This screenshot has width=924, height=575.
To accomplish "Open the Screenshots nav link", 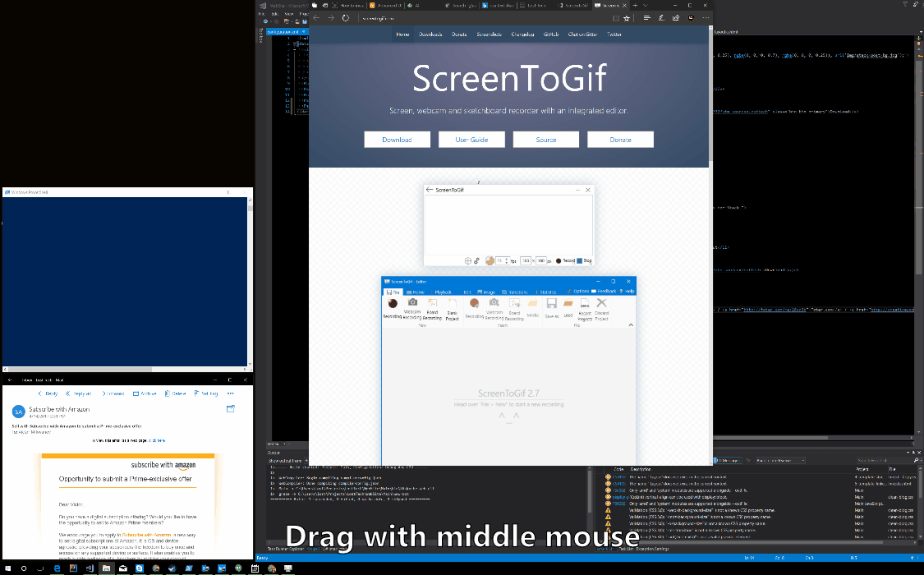I will click(x=490, y=34).
